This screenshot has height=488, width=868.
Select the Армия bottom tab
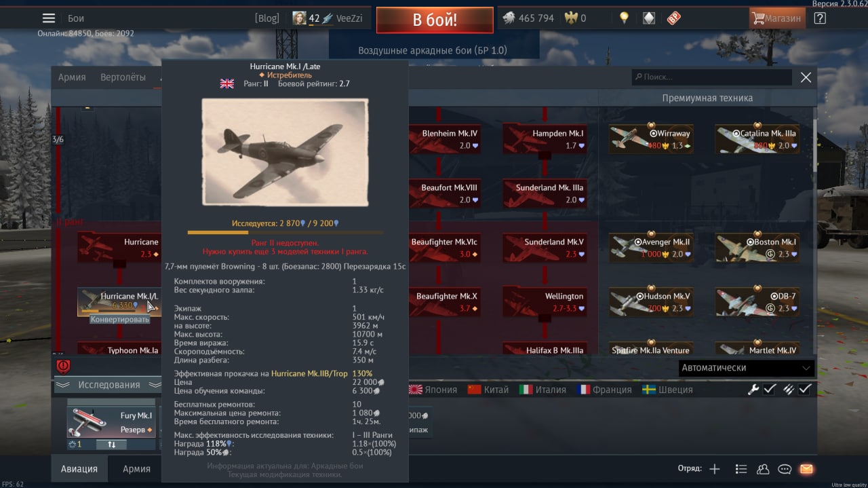[x=136, y=469]
